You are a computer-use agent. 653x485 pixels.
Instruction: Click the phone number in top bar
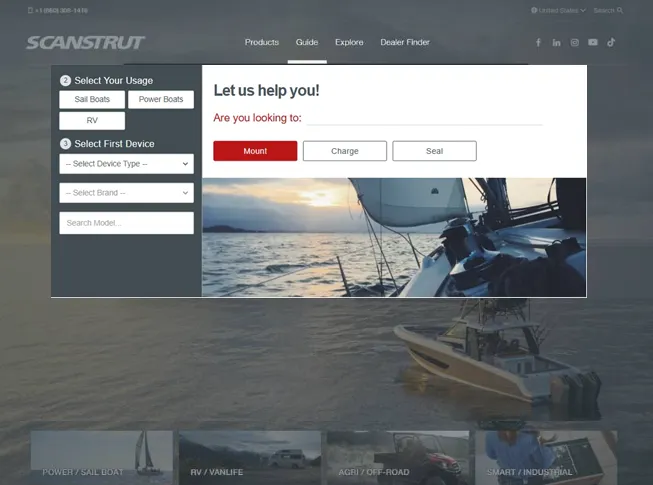click(x=60, y=10)
